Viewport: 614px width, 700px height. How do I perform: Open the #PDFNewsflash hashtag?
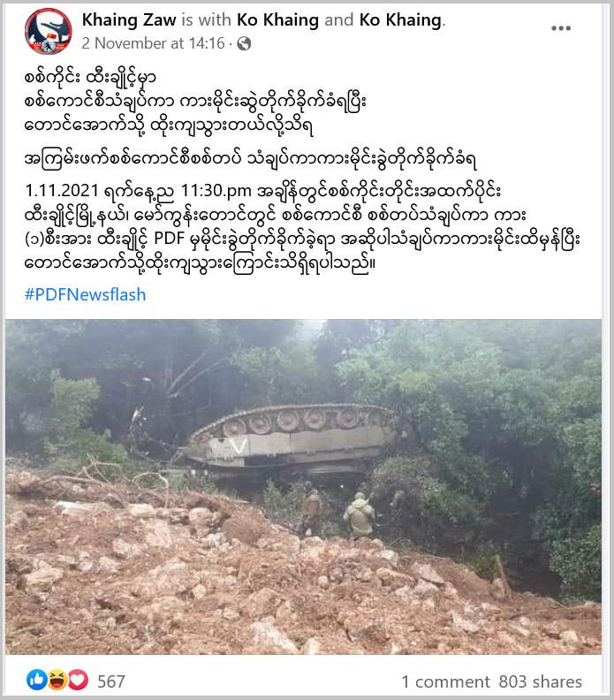coord(85,294)
